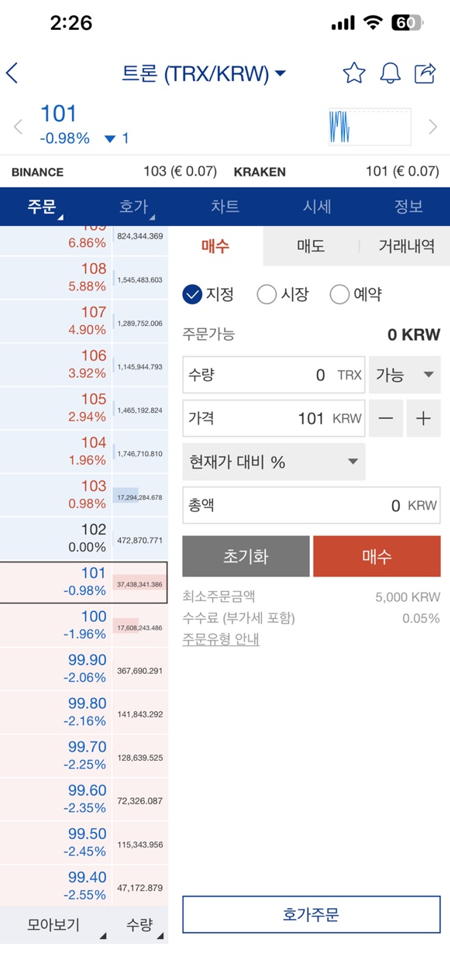Go to next coin with right chevron
The width and height of the screenshot is (450, 959).
coord(433,127)
